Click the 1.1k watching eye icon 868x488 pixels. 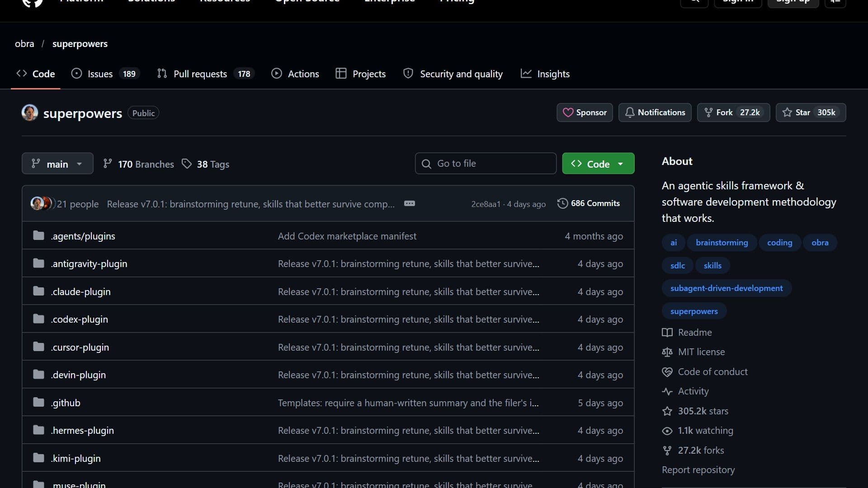[x=667, y=431]
